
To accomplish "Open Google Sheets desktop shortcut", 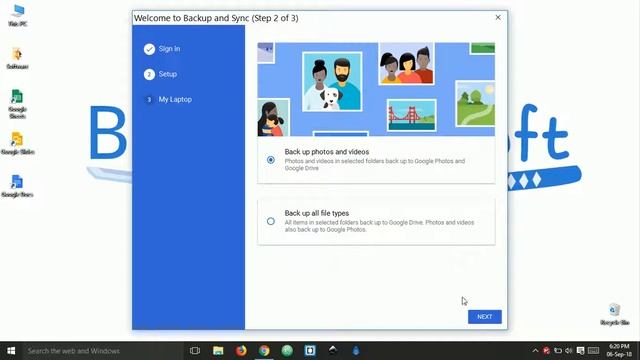I will (17, 104).
